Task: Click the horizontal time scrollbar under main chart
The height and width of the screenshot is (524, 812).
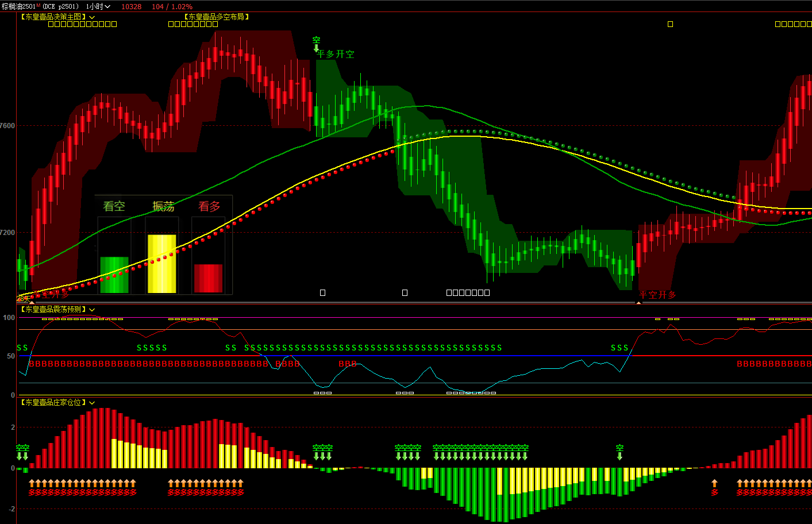Action: [415, 303]
